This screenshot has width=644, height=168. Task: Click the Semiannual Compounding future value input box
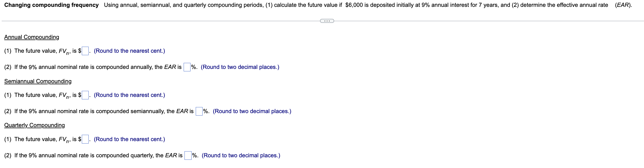(85, 95)
